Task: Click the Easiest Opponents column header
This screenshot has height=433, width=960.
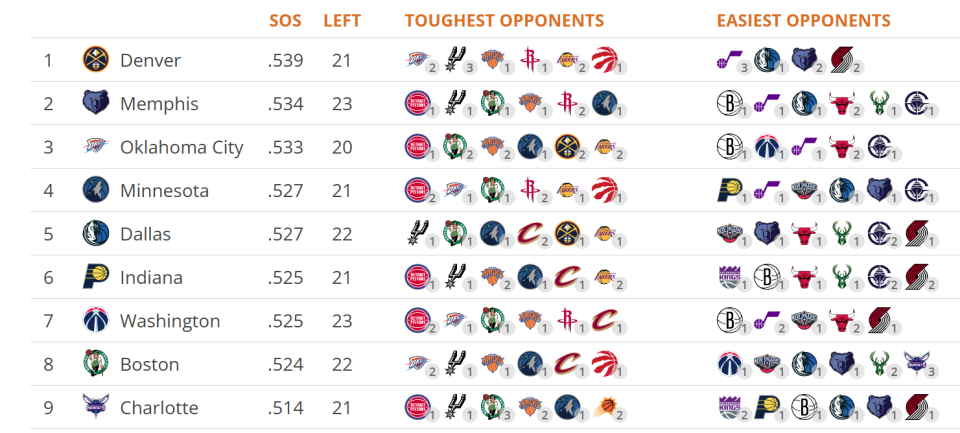Action: tap(803, 21)
